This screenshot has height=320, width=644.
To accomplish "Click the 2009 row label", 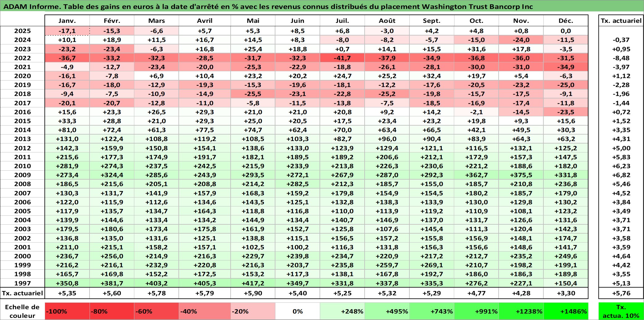I will (x=23, y=175).
